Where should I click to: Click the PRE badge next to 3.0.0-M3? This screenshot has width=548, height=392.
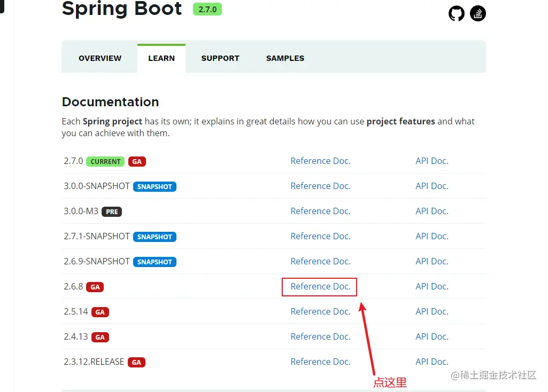(112, 211)
